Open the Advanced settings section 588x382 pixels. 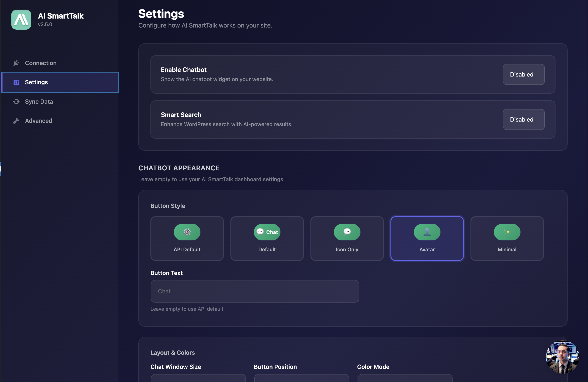pos(38,121)
